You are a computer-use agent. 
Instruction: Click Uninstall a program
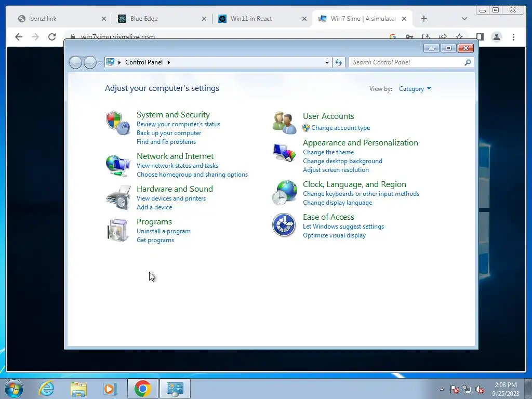coord(164,231)
